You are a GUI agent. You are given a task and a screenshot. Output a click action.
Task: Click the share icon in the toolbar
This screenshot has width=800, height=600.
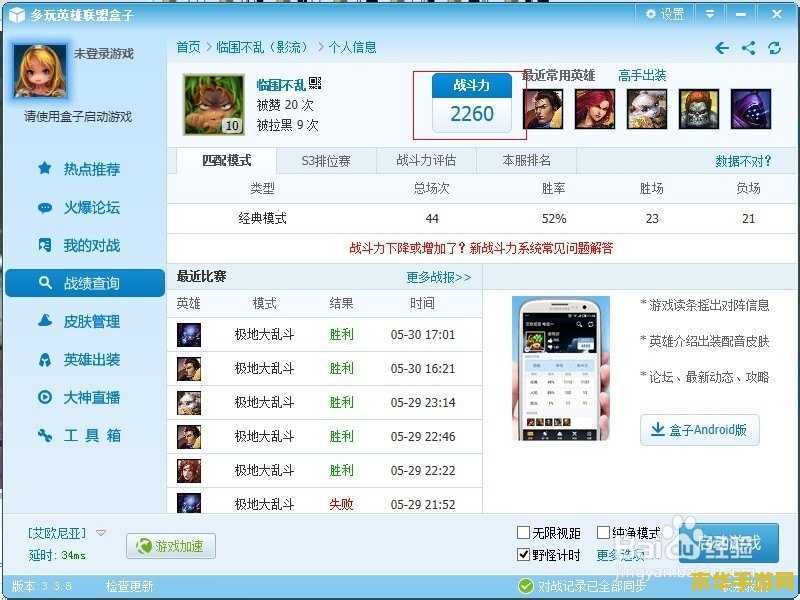(x=748, y=47)
